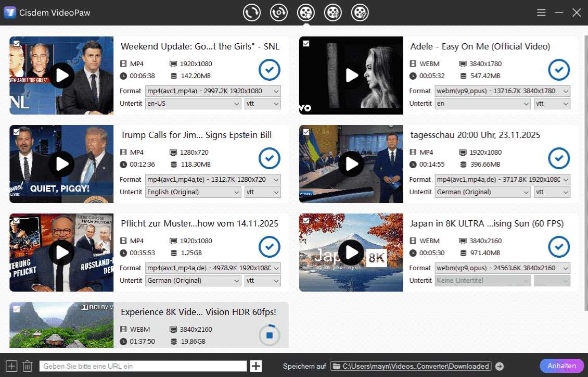The image size is (588, 377).
Task: Click the film reel icon with the star
Action: click(x=333, y=12)
